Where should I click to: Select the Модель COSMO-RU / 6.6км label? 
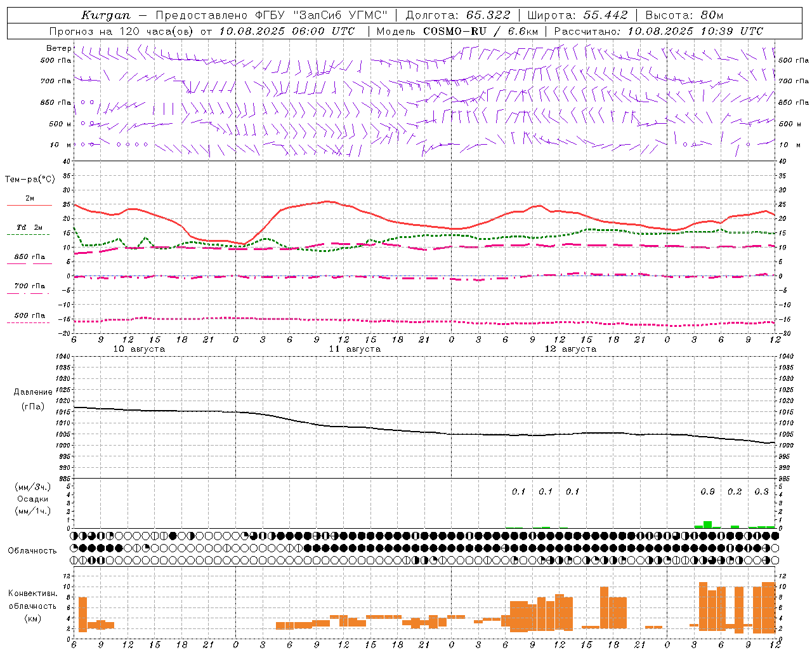point(457,31)
